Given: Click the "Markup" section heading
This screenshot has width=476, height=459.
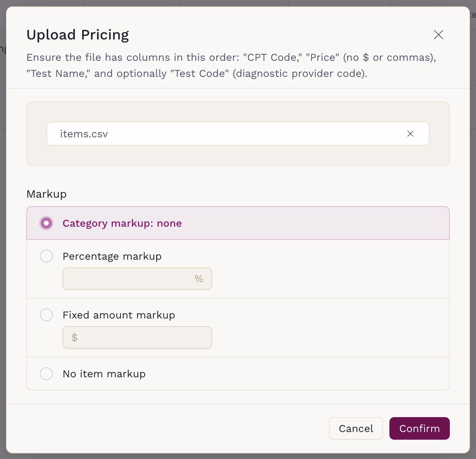Looking at the screenshot, I should pos(47,194).
